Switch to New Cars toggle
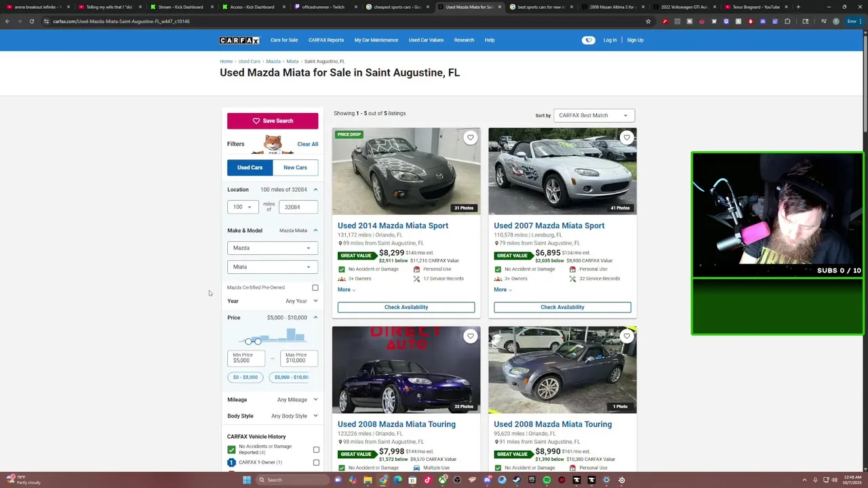The image size is (868, 488). point(295,167)
